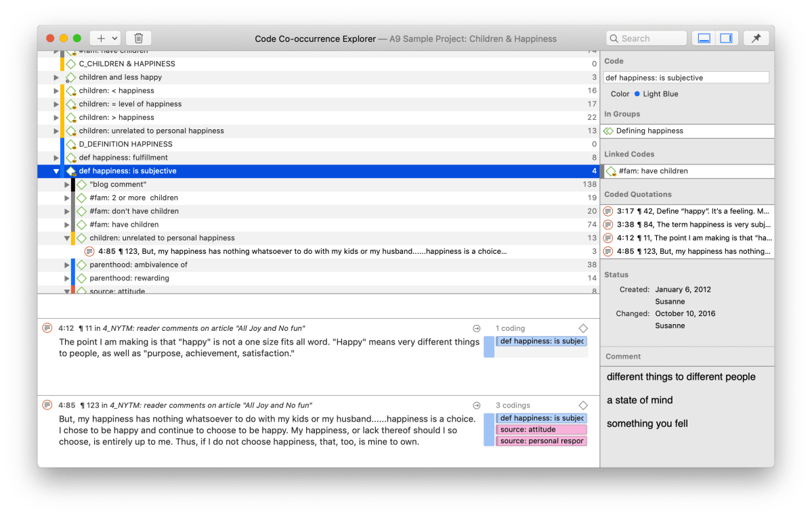Select 4:85 quotation row in tree
The height and width of the screenshot is (517, 812).
click(318, 251)
